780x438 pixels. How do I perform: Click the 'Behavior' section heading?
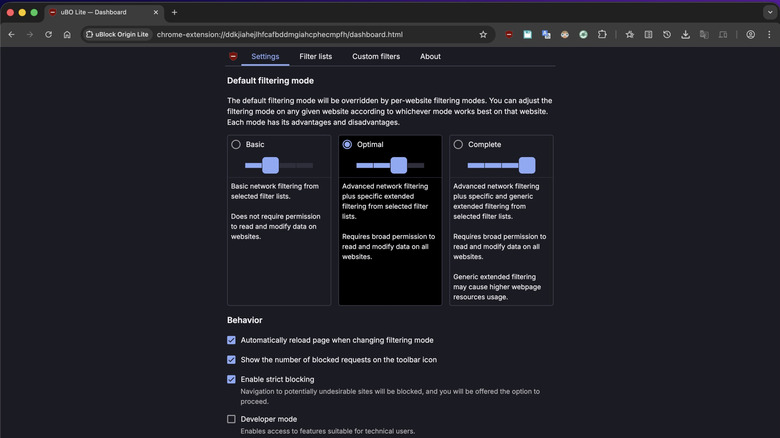pos(244,320)
